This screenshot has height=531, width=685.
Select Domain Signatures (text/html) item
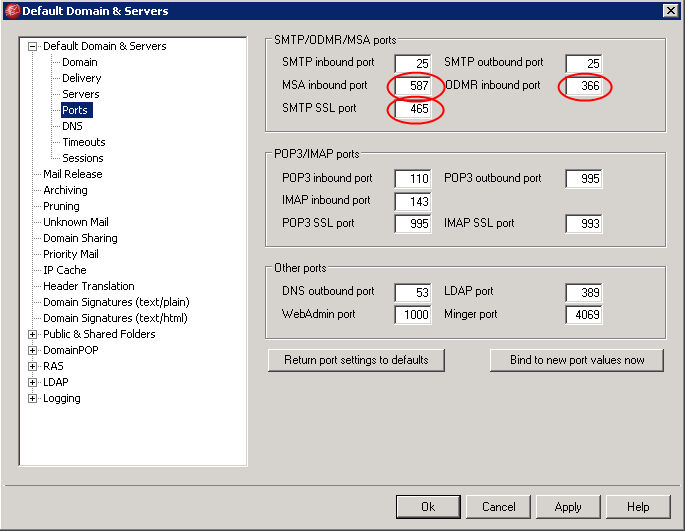115,318
